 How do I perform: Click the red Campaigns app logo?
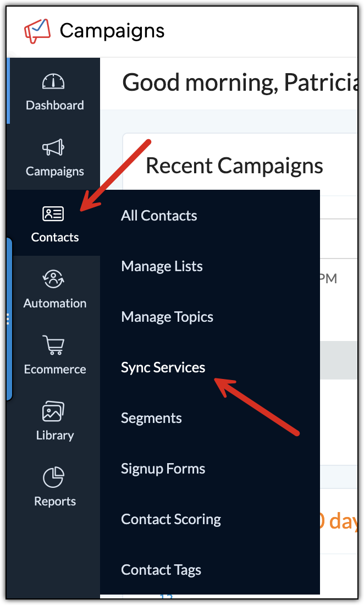[x=37, y=31]
